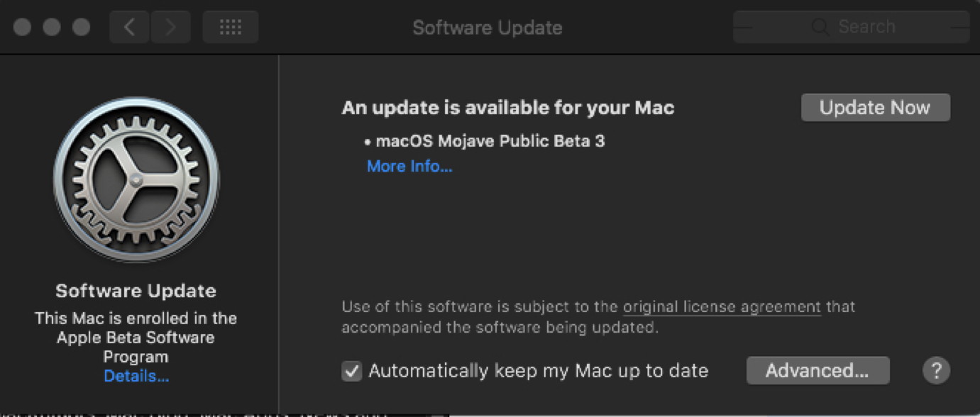This screenshot has height=417, width=980.
Task: Click Update Now button
Action: tap(875, 108)
